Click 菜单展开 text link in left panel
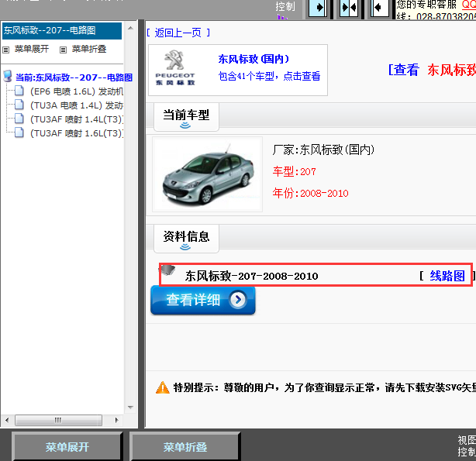The width and height of the screenshot is (476, 461). click(x=32, y=49)
